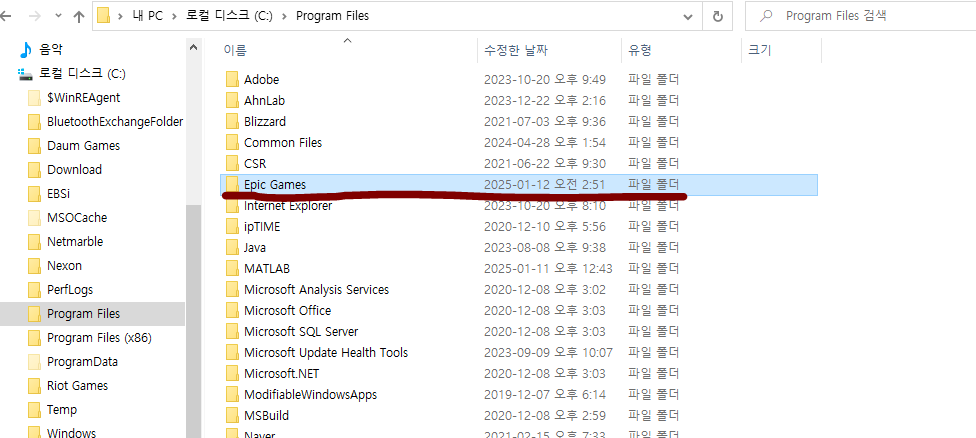This screenshot has height=438, width=976.
Task: Click the AhnLab date 2023-12-22 오후 2:16
Action: [x=545, y=100]
